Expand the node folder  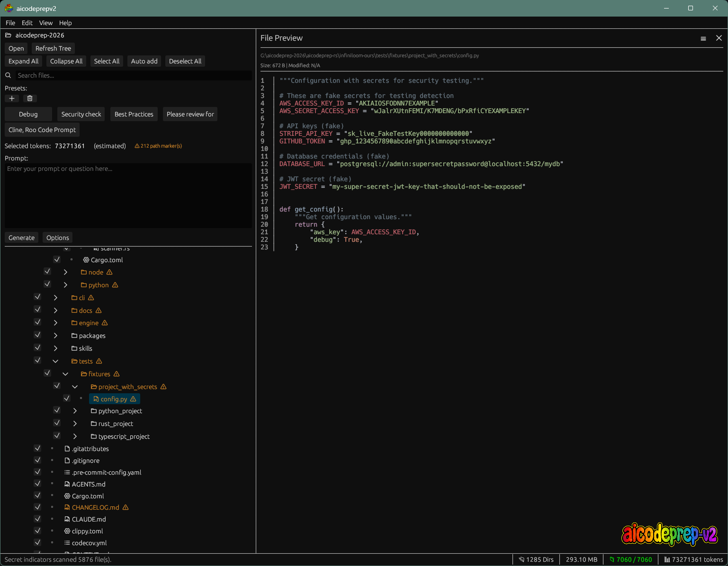click(x=65, y=272)
